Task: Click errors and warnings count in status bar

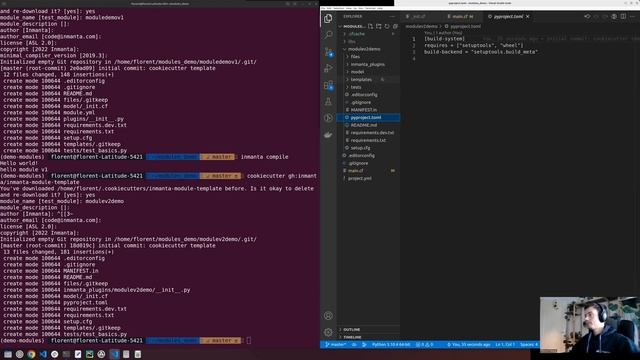Action: tap(424, 344)
